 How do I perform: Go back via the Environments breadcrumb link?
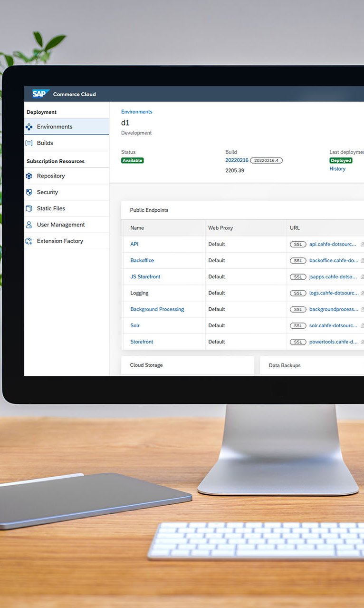(x=136, y=112)
